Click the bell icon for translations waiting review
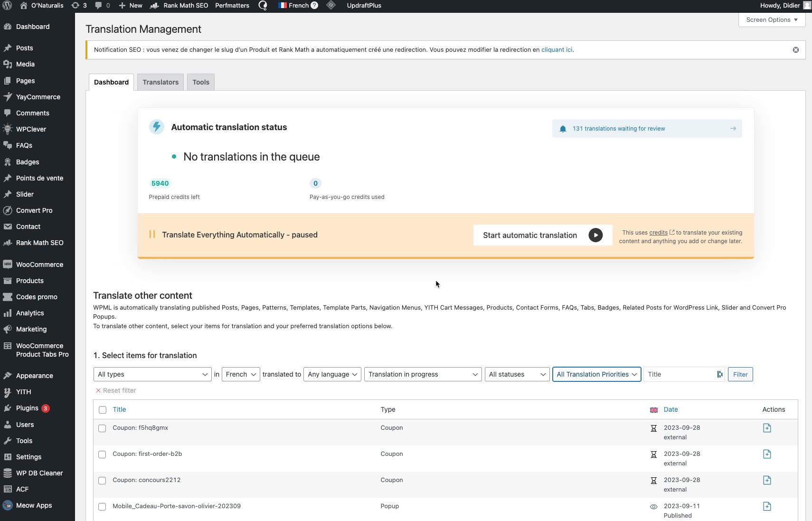 [x=563, y=129]
